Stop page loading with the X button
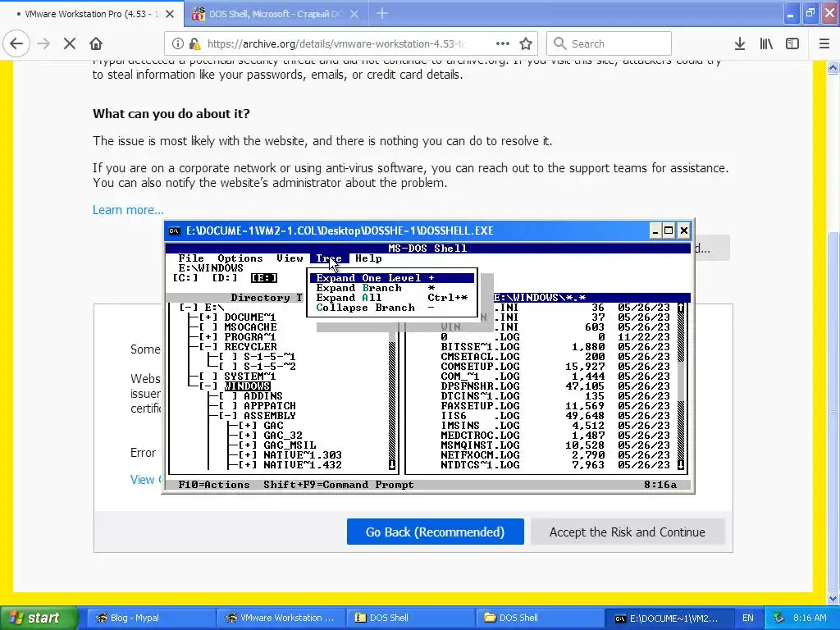The image size is (840, 630). pyautogui.click(x=70, y=43)
